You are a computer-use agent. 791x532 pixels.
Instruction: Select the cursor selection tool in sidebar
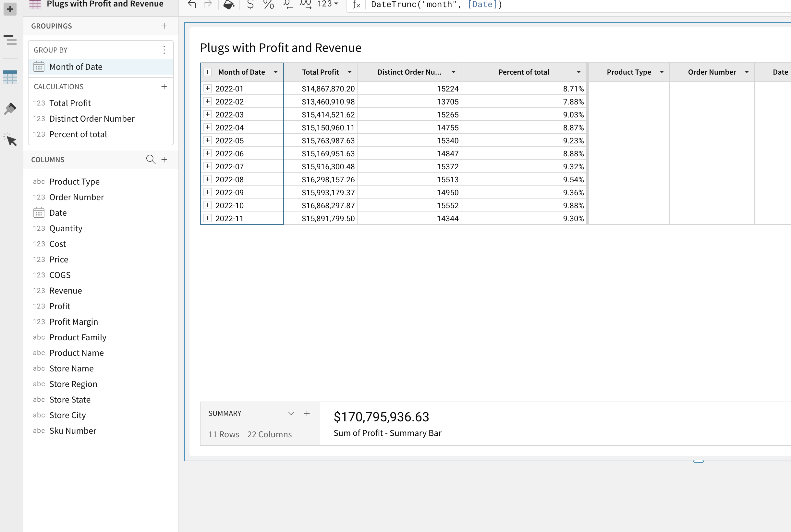point(10,139)
